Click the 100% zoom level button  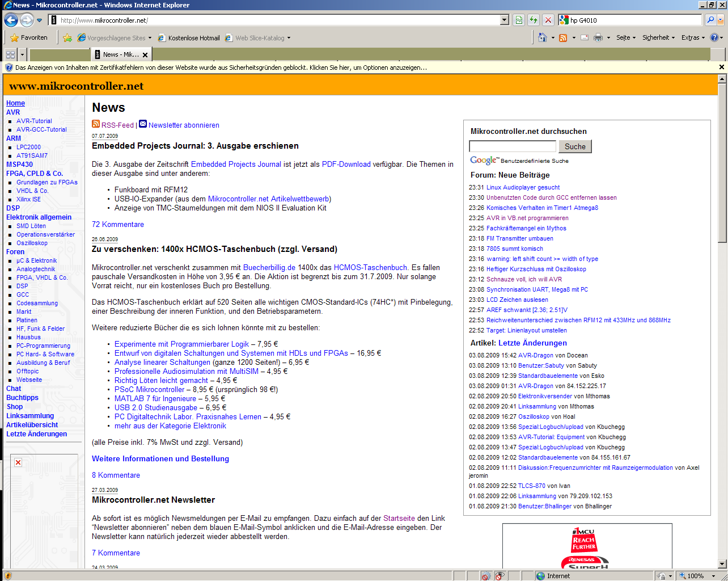[x=692, y=576]
